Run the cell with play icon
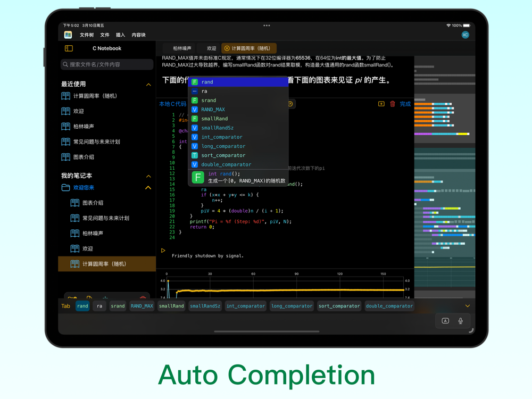Viewport: 532px width, 399px height. click(163, 251)
